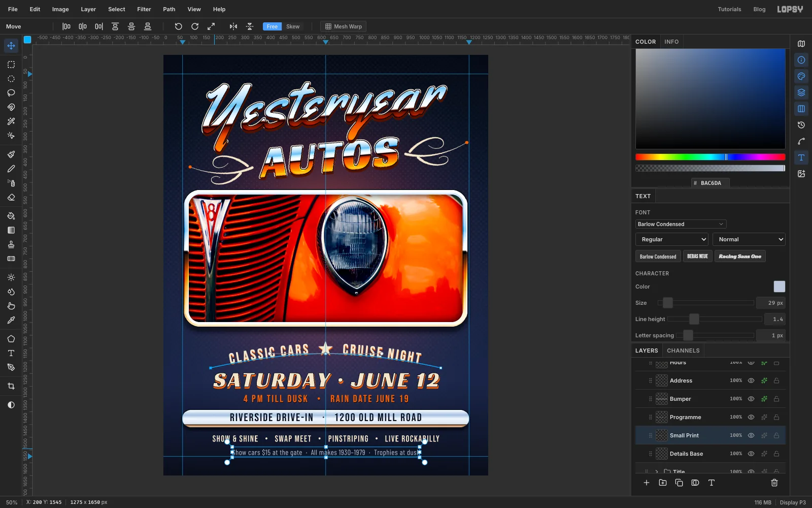Screen dimensions: 812x508
Task: Pick the Magic Wand tool
Action: click(x=11, y=121)
